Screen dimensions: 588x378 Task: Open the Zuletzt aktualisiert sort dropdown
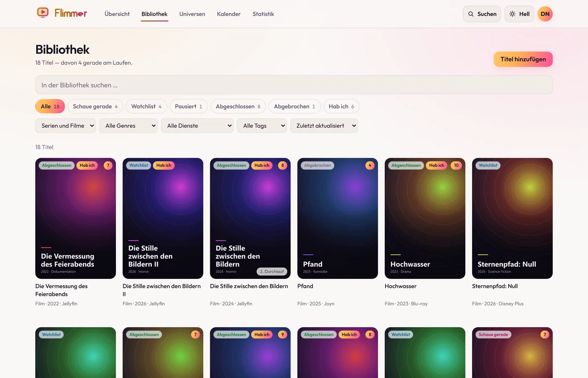tap(324, 126)
